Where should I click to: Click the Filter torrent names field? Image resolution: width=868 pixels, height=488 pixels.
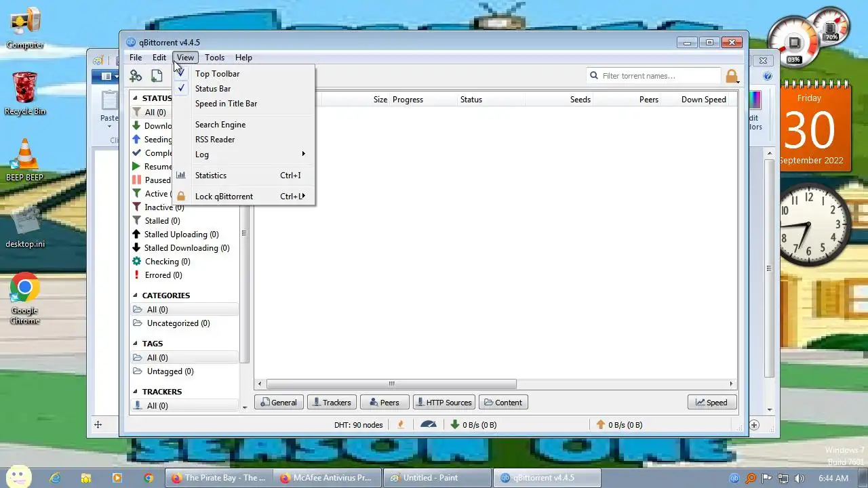(654, 76)
